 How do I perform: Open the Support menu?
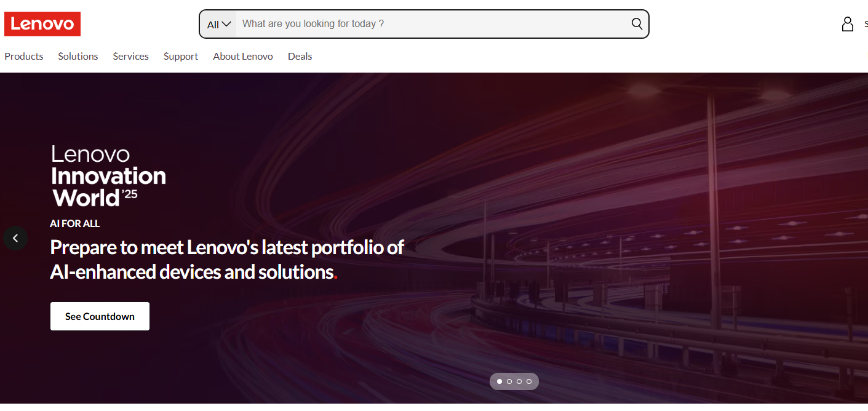click(x=181, y=56)
